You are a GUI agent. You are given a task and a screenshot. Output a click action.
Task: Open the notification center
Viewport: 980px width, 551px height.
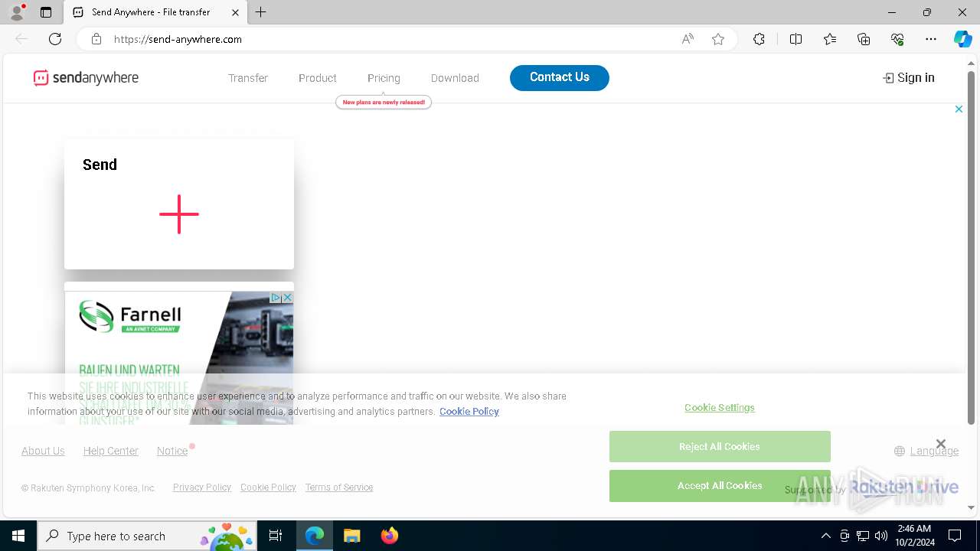[955, 536]
